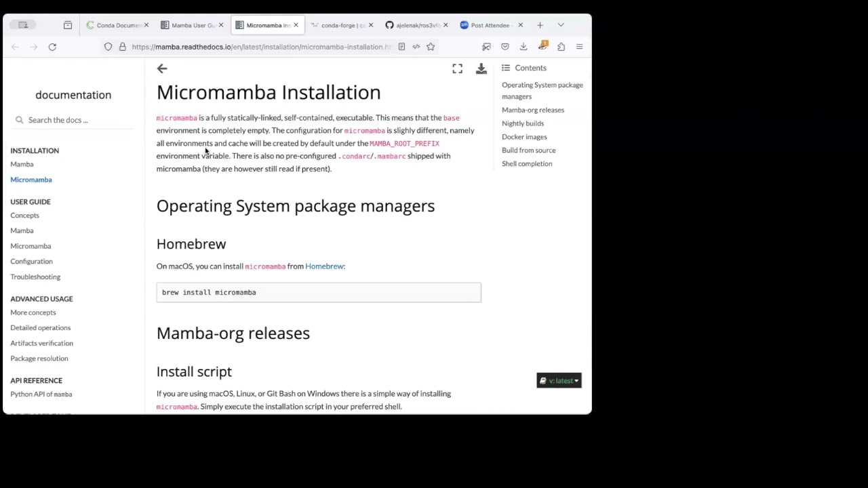Image resolution: width=868 pixels, height=488 pixels.
Task: Bookmark this page with the star icon
Action: click(431, 47)
